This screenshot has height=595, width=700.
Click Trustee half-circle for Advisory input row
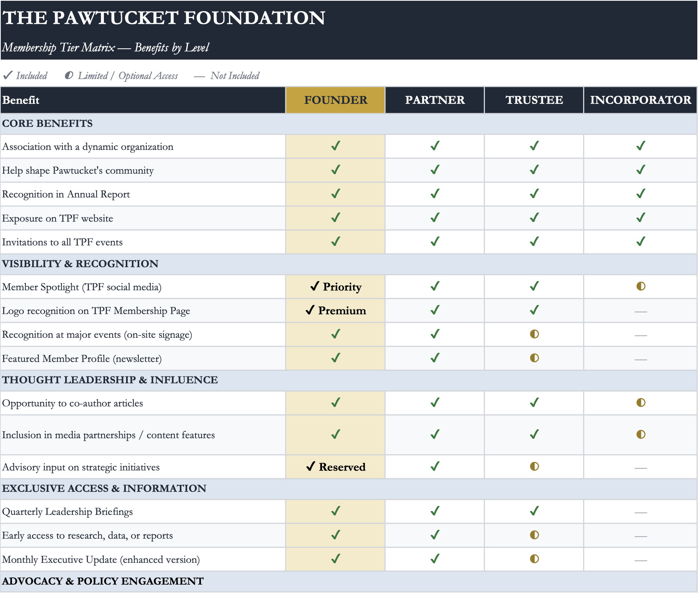click(x=534, y=467)
